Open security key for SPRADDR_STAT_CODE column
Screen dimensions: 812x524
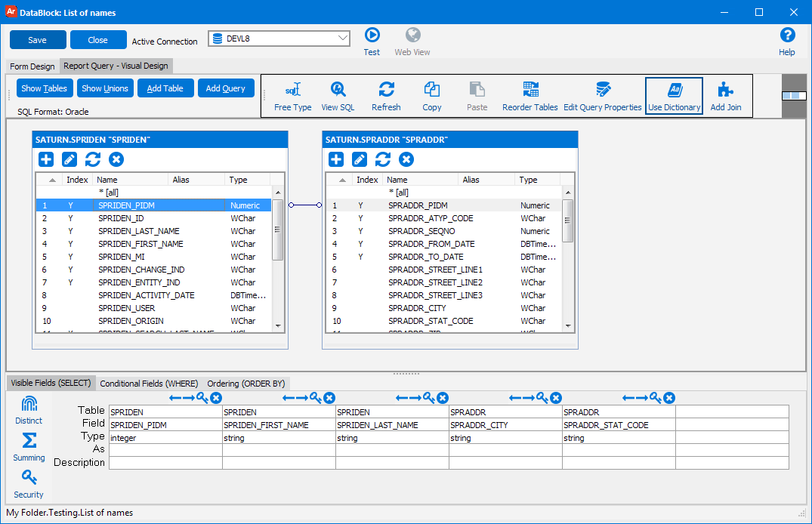click(x=656, y=398)
